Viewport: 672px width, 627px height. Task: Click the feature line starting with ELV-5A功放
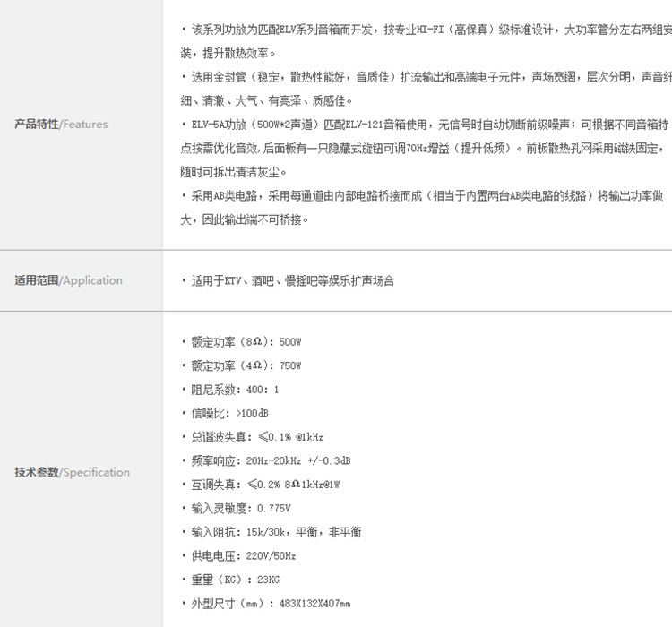[x=421, y=125]
